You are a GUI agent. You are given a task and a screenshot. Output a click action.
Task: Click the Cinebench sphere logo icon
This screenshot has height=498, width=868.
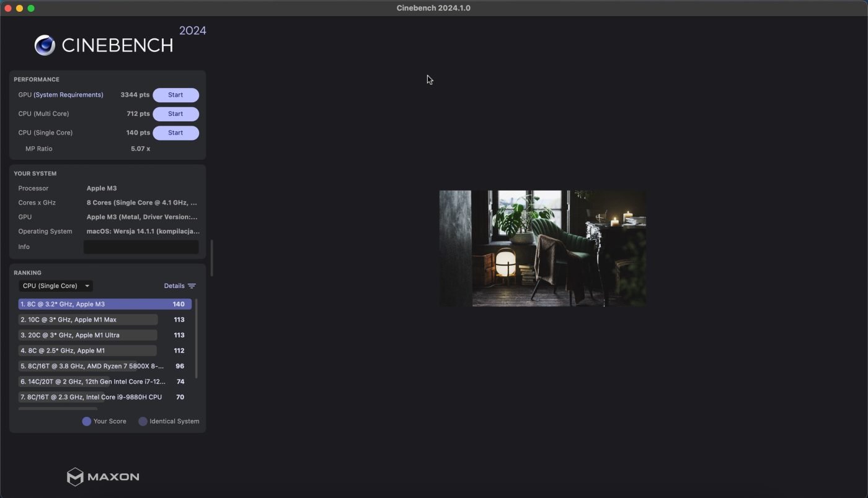[x=45, y=45]
